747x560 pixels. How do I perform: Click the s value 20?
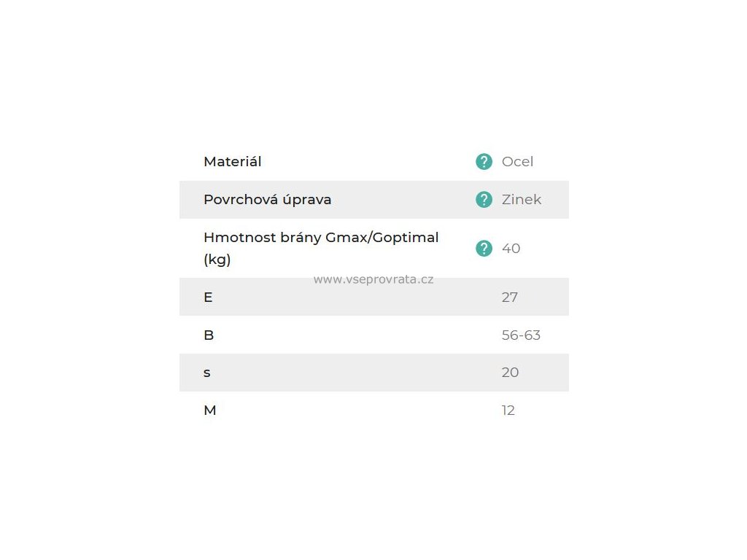point(510,373)
